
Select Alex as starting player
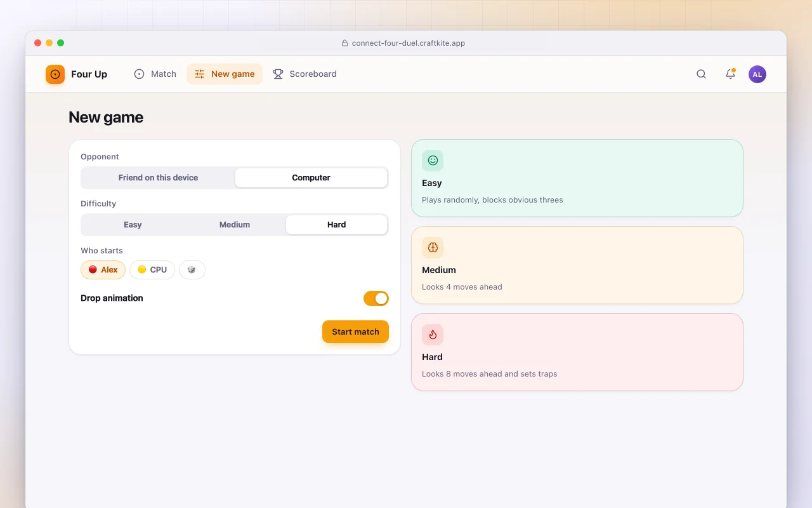point(103,270)
